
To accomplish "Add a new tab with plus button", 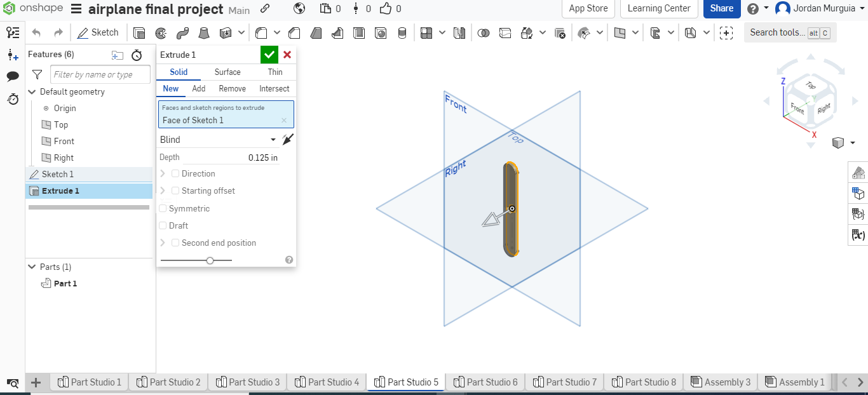I will point(36,382).
